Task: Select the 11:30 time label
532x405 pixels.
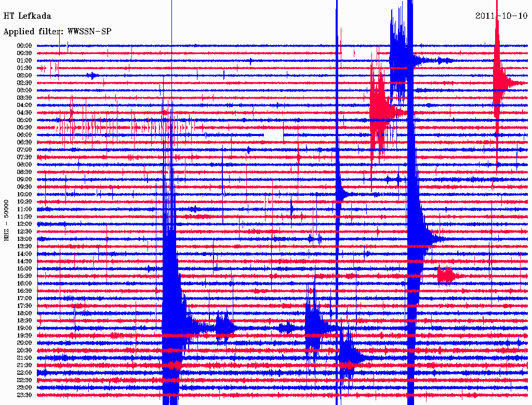Action: click(24, 217)
